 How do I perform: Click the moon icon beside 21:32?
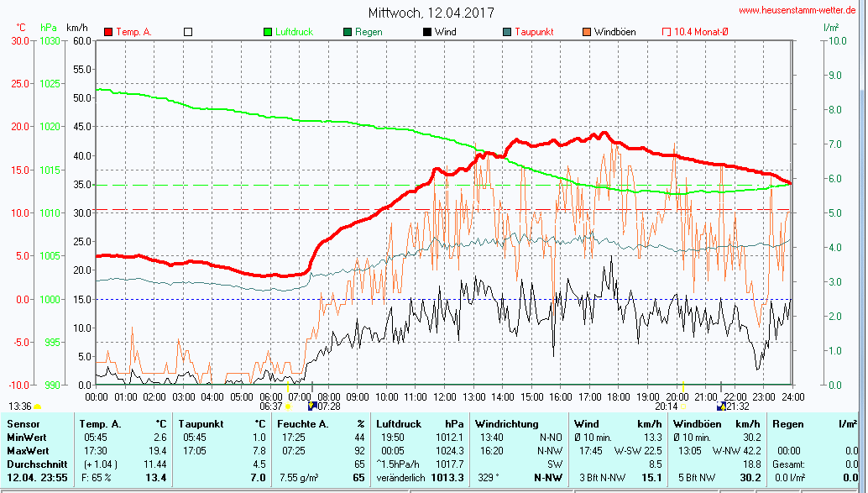(x=721, y=406)
